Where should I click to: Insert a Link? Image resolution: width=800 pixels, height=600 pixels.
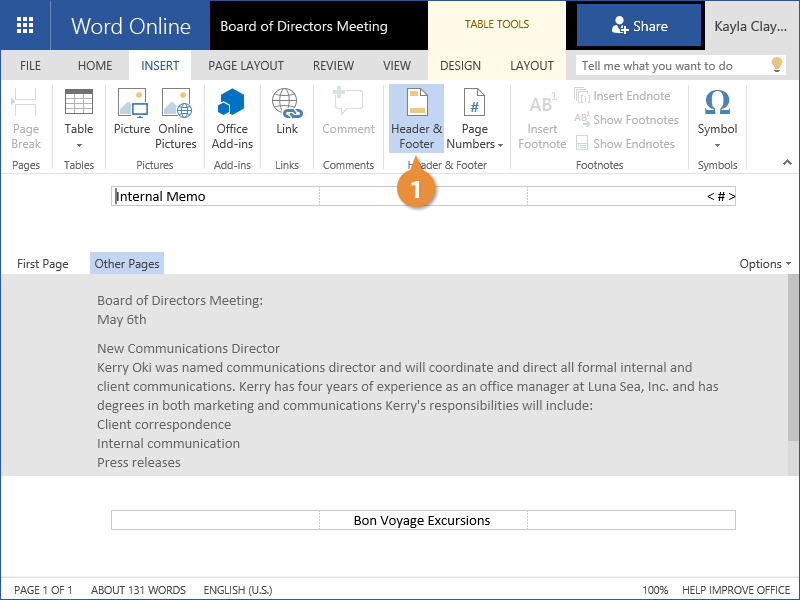(x=287, y=116)
